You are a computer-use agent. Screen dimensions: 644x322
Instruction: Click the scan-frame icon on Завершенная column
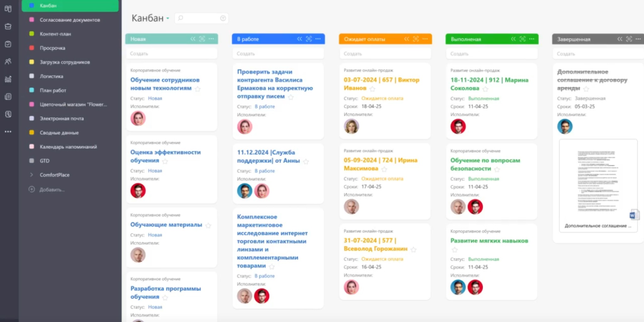(629, 39)
